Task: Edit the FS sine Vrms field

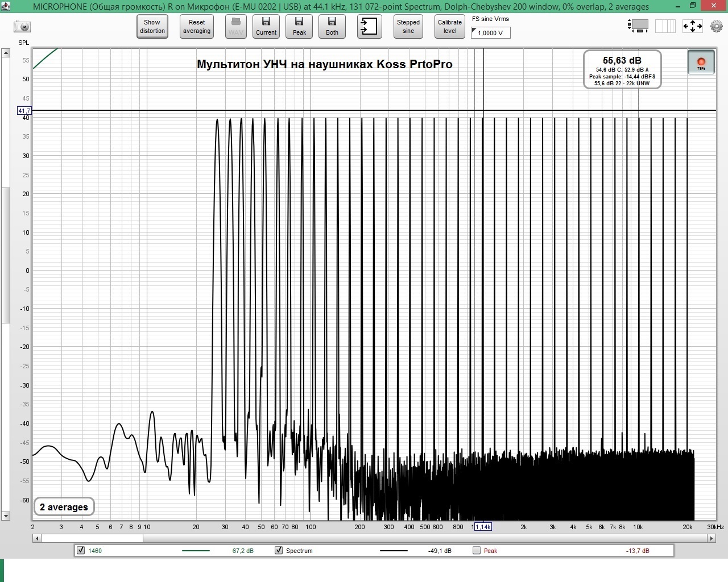Action: point(491,33)
